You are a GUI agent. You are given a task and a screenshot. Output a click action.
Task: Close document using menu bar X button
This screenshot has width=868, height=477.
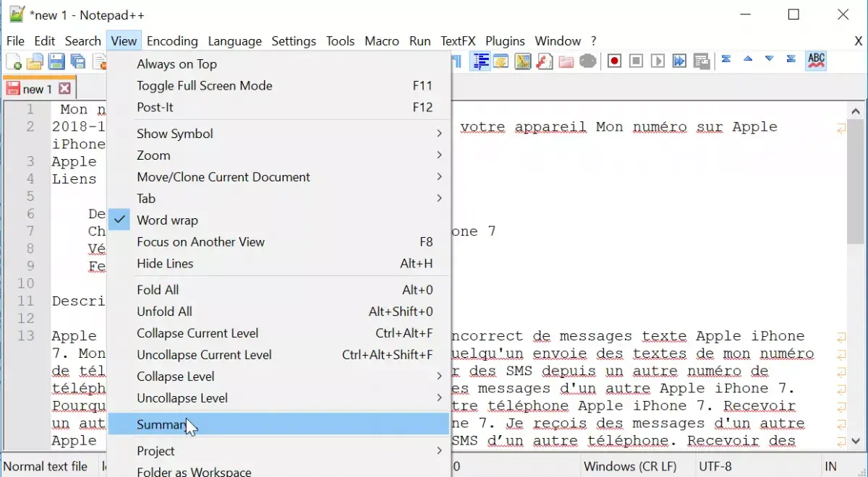pyautogui.click(x=858, y=40)
